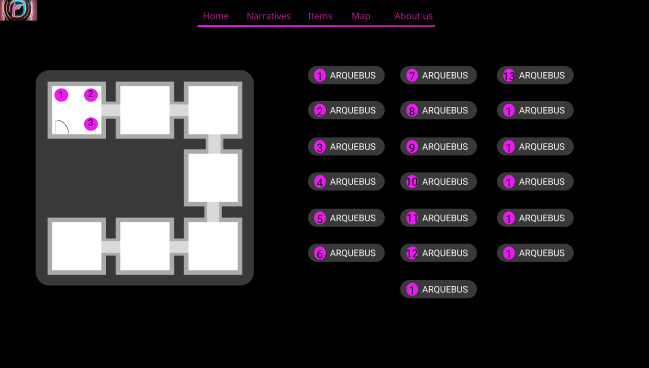
Task: Choose the Arquebus item numbered 2
Action: [346, 111]
